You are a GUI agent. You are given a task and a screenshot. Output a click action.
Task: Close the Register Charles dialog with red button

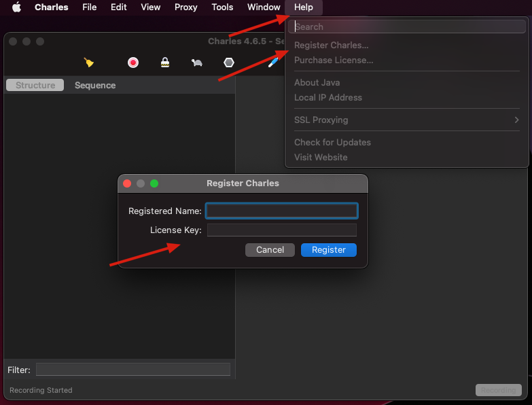[x=127, y=183]
